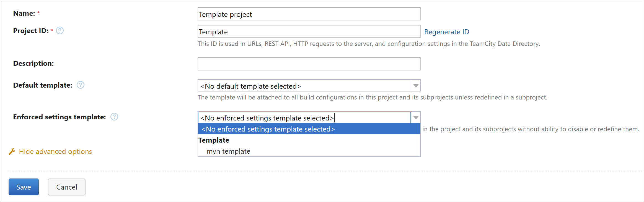
Task: Click the wrench icon near advanced options
Action: (x=12, y=151)
